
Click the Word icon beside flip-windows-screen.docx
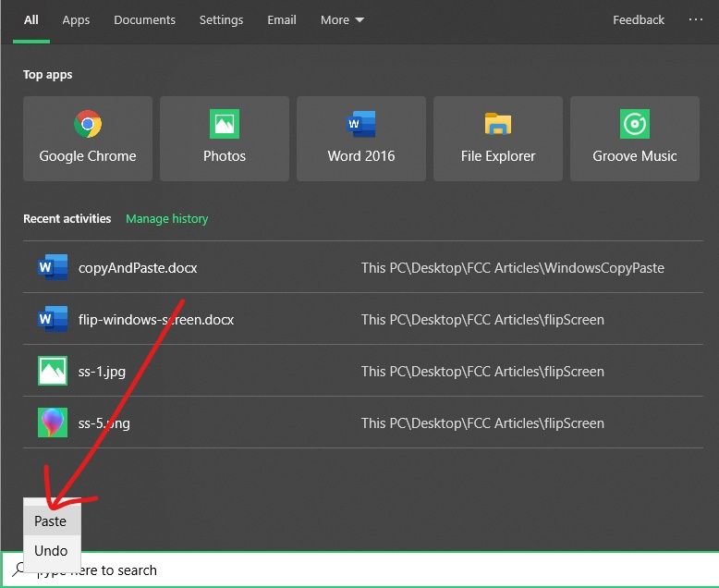[53, 319]
